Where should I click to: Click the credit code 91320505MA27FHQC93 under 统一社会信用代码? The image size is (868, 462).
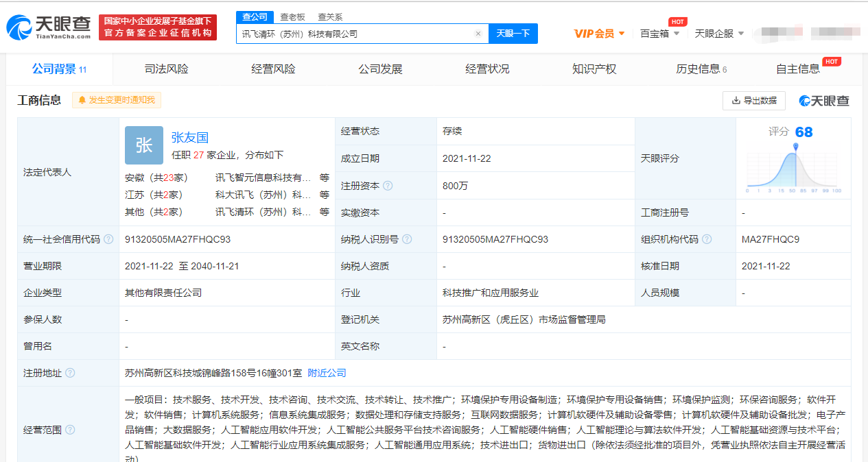[x=178, y=239]
